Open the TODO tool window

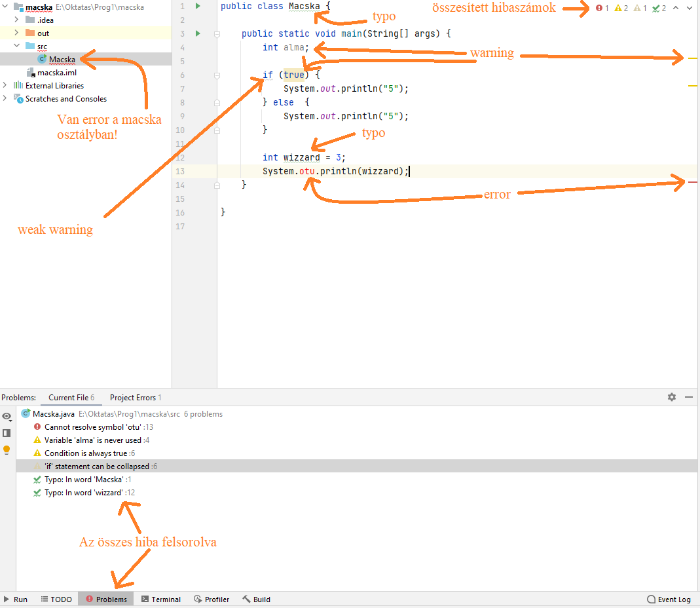[56, 599]
